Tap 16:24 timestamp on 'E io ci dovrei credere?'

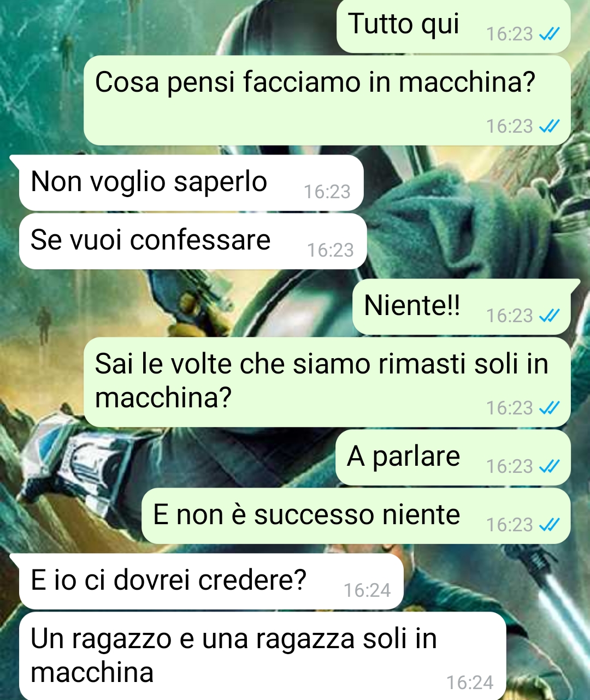point(367,590)
